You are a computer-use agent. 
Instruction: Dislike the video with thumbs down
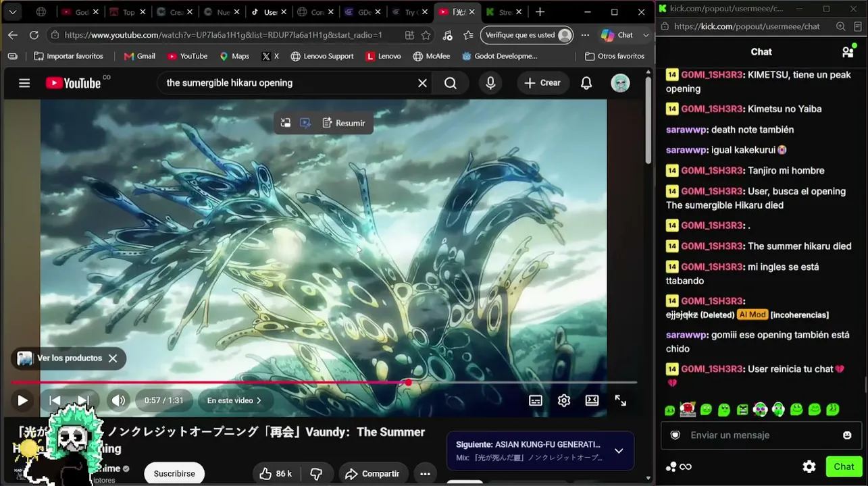316,474
